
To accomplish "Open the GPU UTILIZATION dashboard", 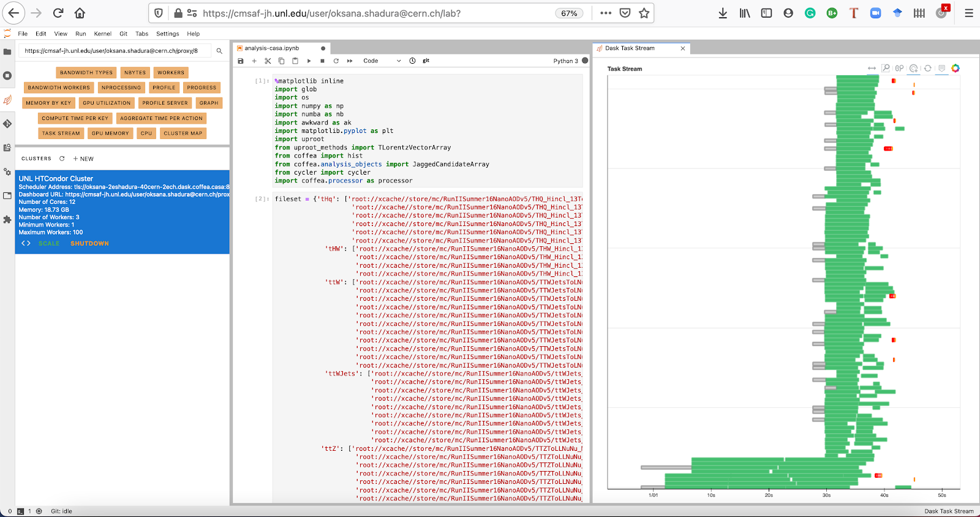I will tap(107, 103).
